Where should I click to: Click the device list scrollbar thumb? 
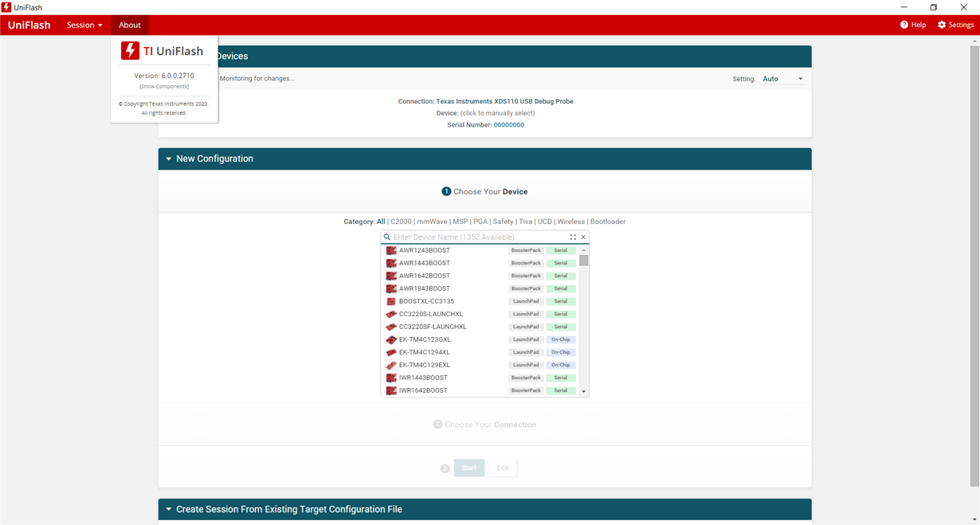(x=584, y=261)
